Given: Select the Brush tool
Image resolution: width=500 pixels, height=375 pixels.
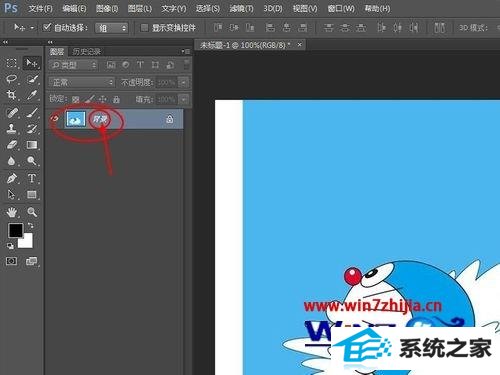Looking at the screenshot, I should click(32, 113).
